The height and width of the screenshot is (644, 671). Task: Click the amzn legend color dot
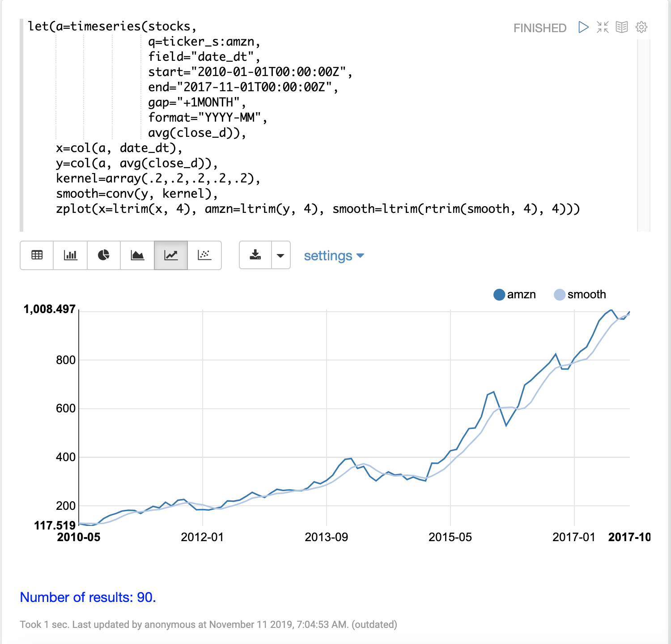click(x=499, y=295)
